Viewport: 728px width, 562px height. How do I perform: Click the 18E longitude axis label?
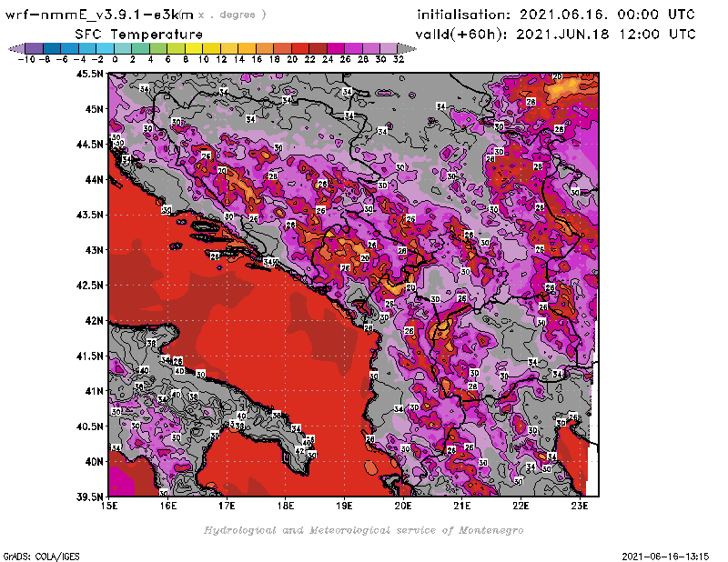coord(286,506)
